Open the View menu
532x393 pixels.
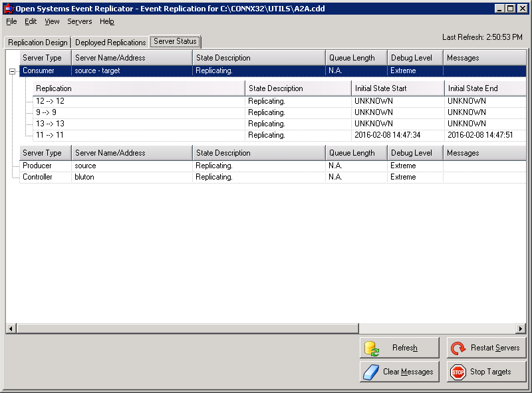pyautogui.click(x=51, y=21)
